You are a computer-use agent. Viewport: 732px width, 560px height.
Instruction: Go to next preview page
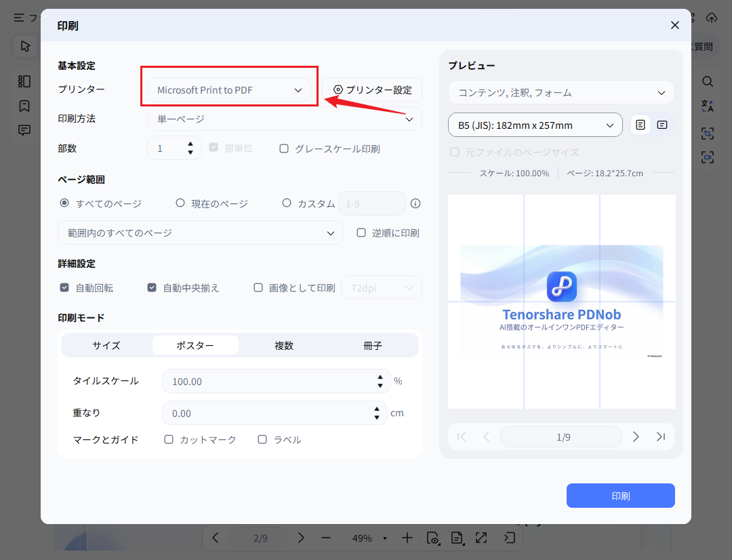pos(635,437)
